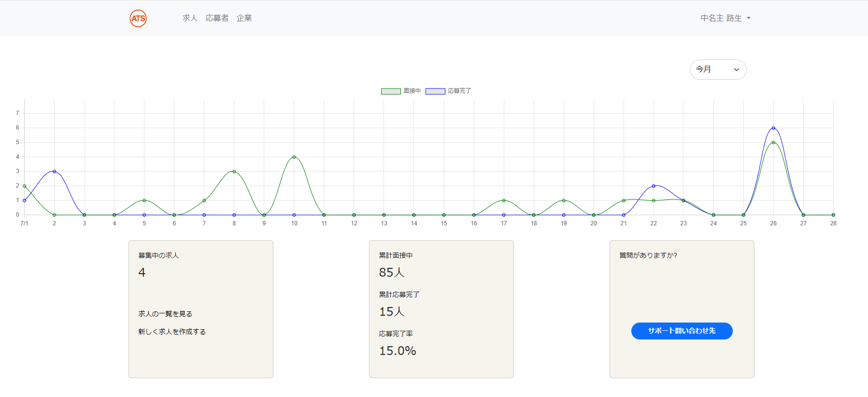Expand the 中名主 路生 user dropdown
The height and width of the screenshot is (397, 868).
[x=721, y=18]
